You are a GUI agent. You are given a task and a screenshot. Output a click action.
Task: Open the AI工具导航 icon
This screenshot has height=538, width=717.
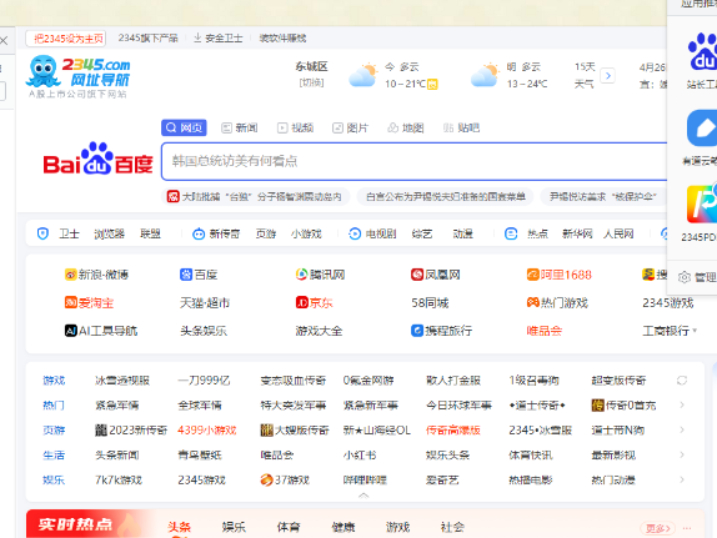tap(70, 330)
